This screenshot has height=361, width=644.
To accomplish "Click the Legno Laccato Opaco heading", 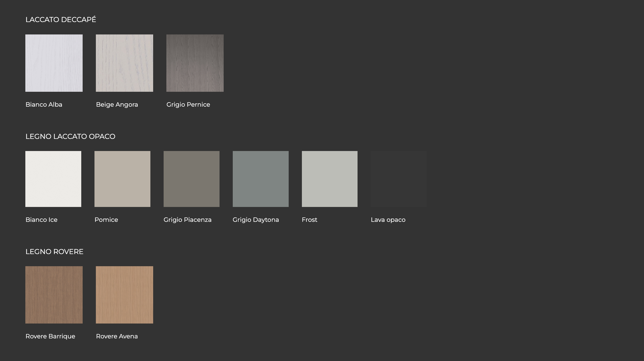I will coord(70,137).
